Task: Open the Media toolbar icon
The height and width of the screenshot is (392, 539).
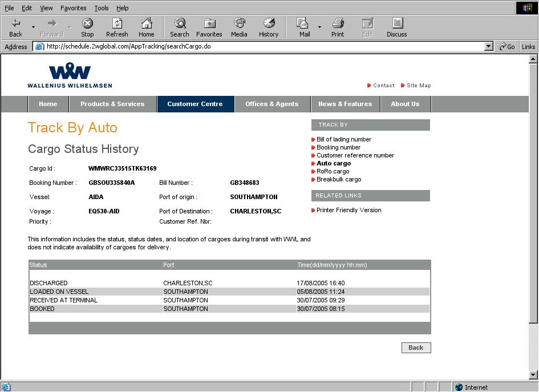Action: (x=239, y=23)
